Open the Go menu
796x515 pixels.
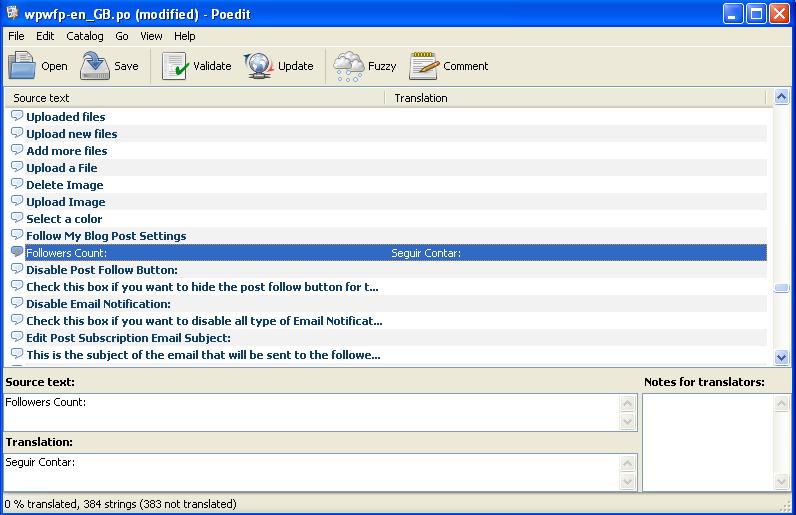[122, 36]
